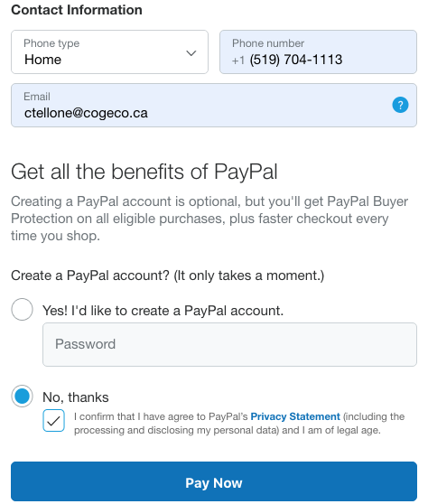
Task: Click the +1 country code prefix
Action: pos(238,61)
